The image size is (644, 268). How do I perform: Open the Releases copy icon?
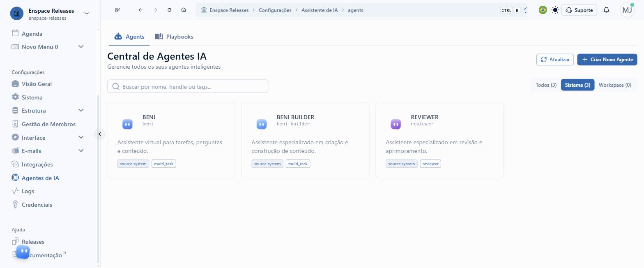pyautogui.click(x=15, y=241)
